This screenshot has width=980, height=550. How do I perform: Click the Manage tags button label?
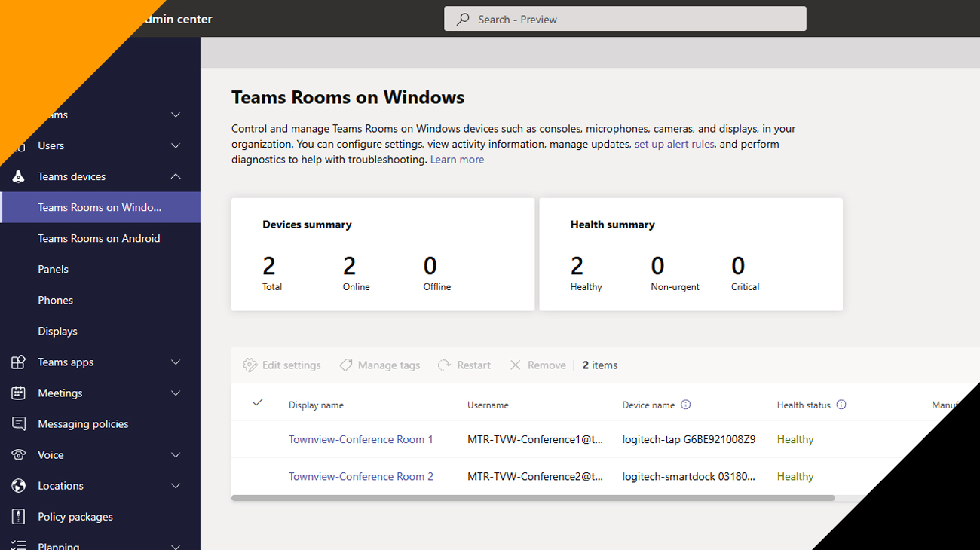click(389, 365)
